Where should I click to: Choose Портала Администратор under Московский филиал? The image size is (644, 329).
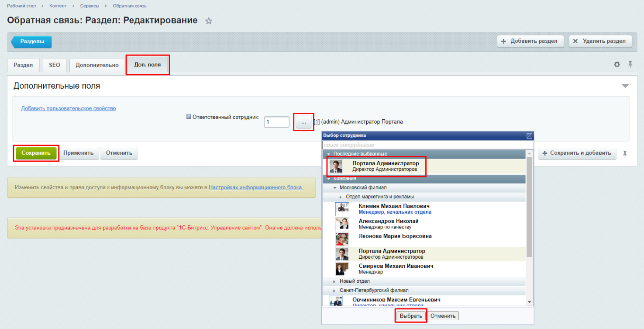424,254
